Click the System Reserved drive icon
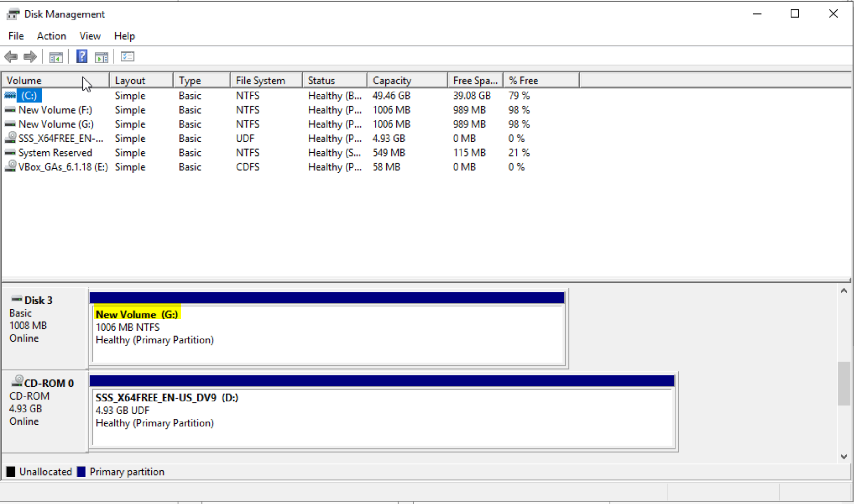This screenshot has width=854, height=504. pyautogui.click(x=10, y=153)
